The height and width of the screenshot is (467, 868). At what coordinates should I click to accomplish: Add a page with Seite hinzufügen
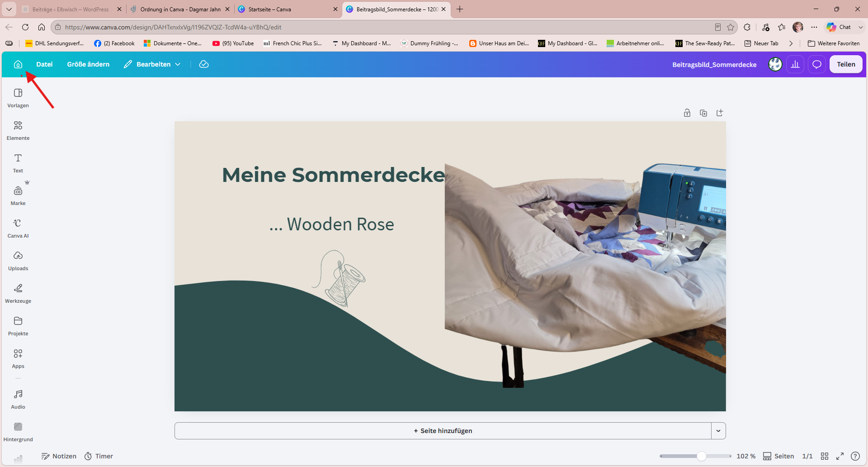(x=443, y=431)
